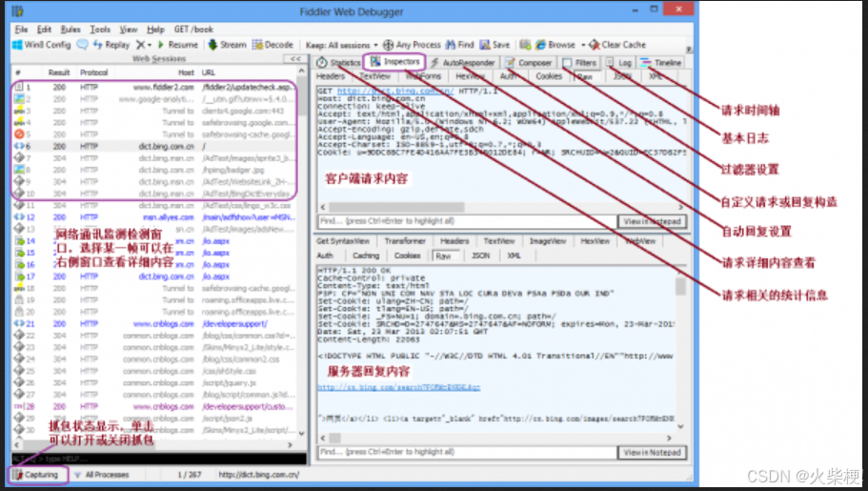
Task: Open the Help menu
Action: 155,30
